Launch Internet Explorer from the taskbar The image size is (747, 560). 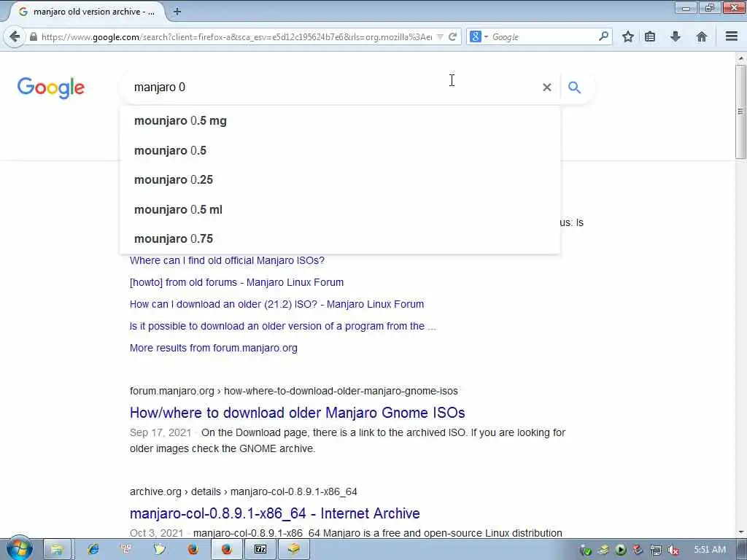[x=93, y=550]
